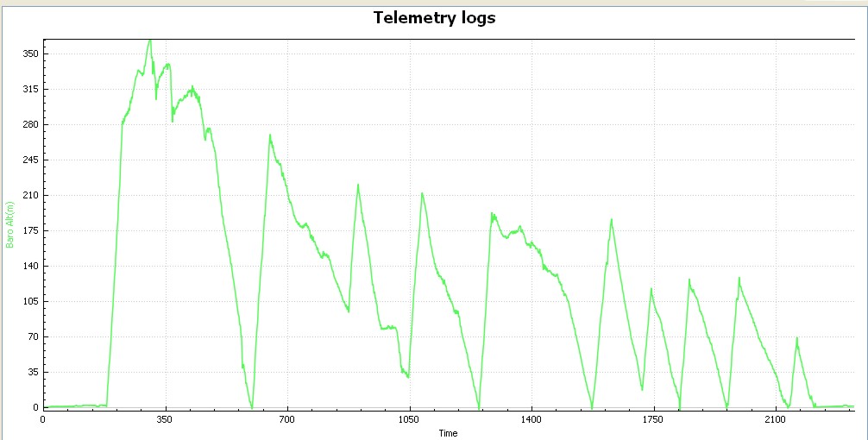
Task: Click the curve peak just before time 700
Action: 270,135
